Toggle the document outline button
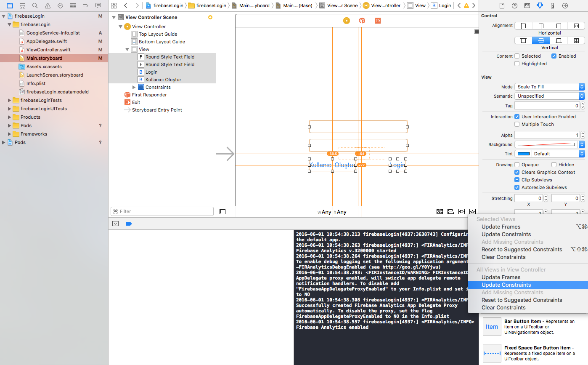 tap(222, 212)
